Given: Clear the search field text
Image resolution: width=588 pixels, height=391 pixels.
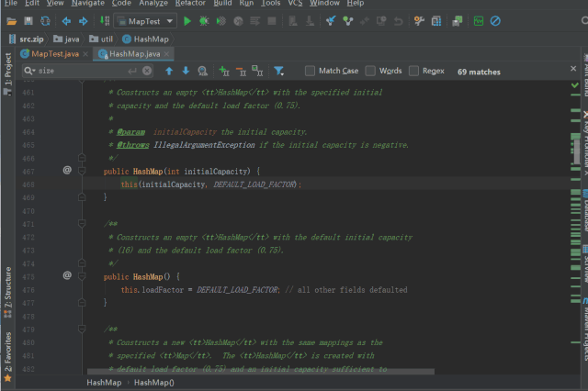Looking at the screenshot, I should pyautogui.click(x=147, y=71).
